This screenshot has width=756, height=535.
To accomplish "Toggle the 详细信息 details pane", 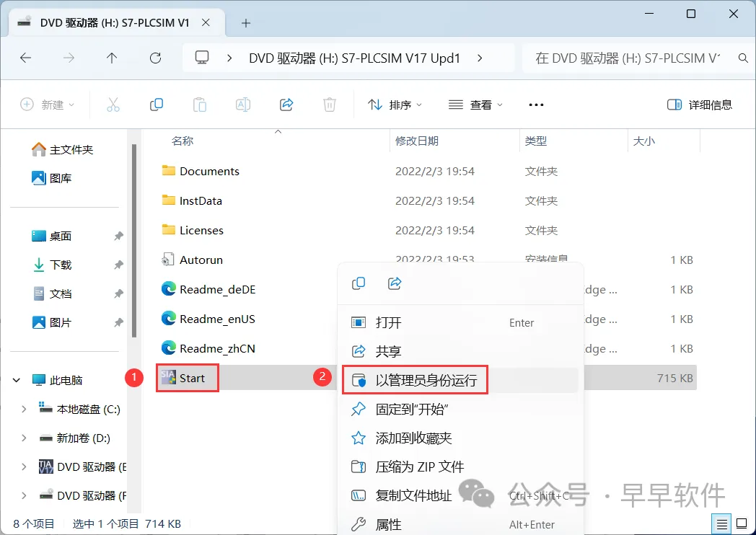I will (x=700, y=105).
